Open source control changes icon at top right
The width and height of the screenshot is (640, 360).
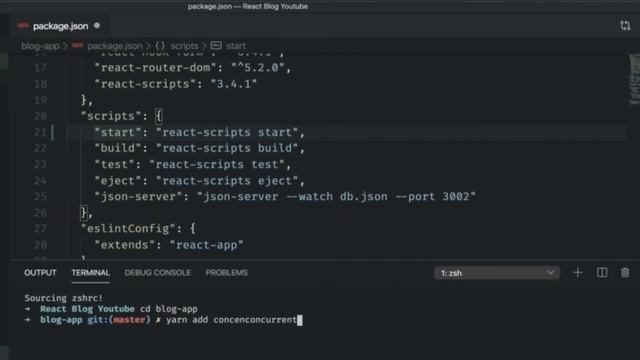(x=625, y=26)
